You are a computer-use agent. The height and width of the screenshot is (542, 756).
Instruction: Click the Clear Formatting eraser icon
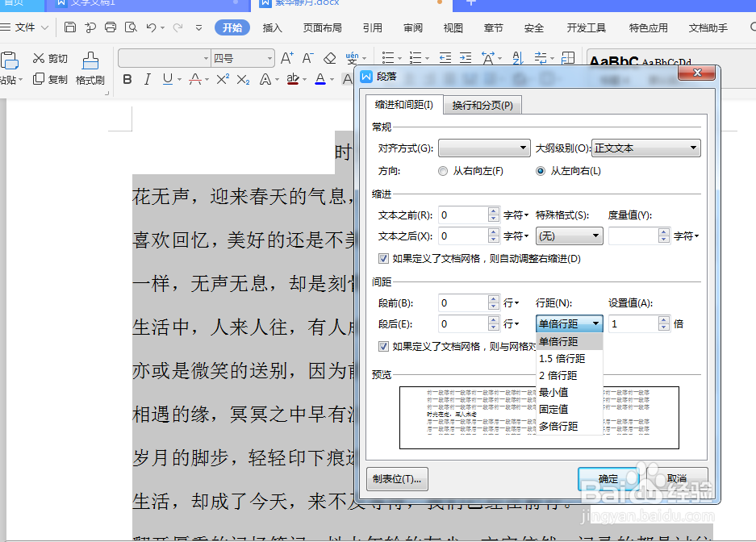click(x=330, y=58)
